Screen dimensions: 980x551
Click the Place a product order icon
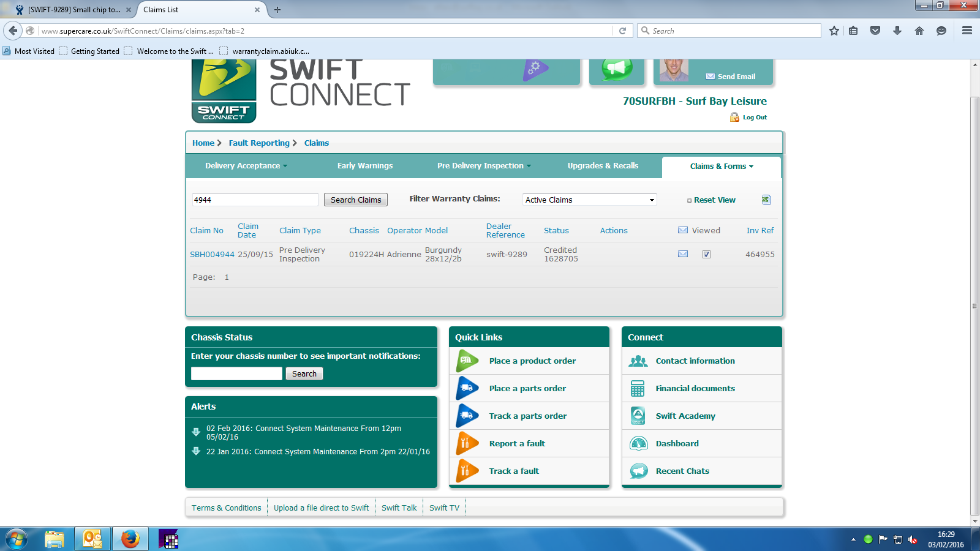(x=467, y=361)
